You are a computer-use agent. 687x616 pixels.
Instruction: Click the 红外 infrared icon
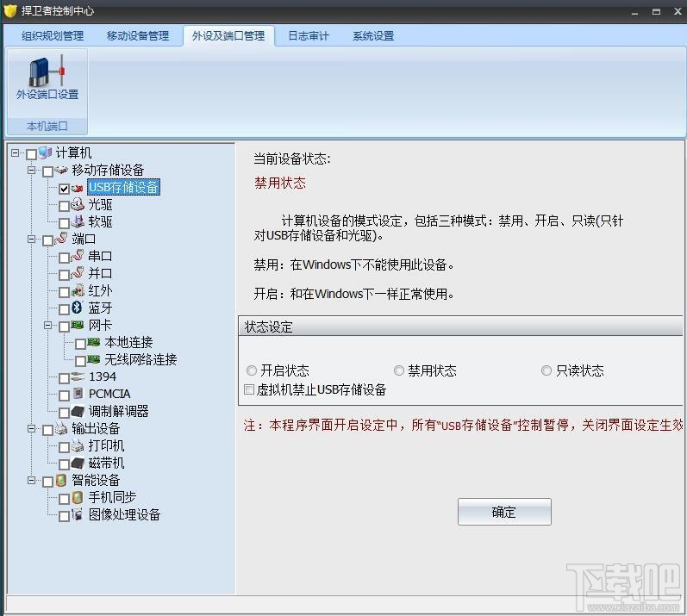[78, 290]
